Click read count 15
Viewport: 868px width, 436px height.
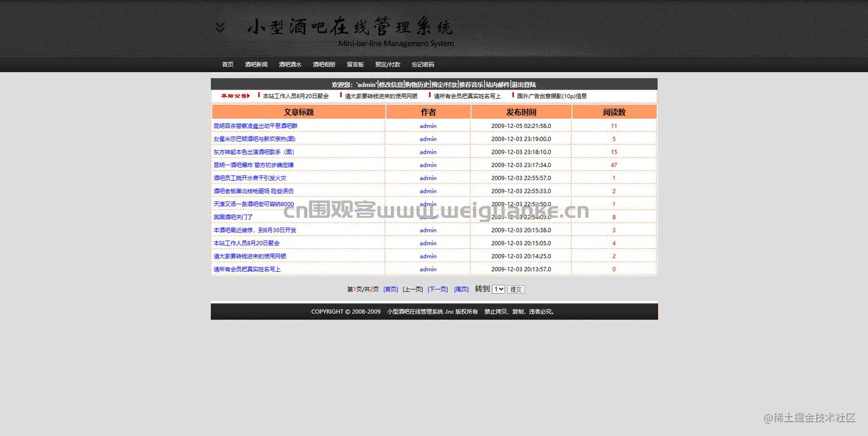pyautogui.click(x=614, y=152)
